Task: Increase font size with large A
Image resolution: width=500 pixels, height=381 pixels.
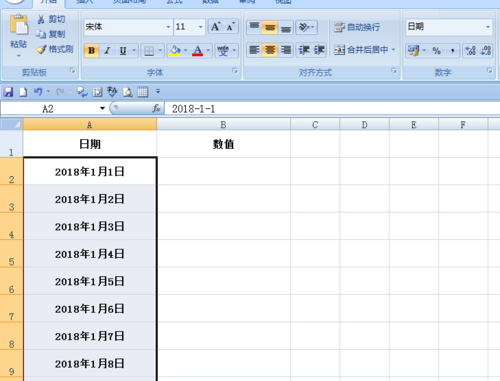Action: pyautogui.click(x=216, y=27)
